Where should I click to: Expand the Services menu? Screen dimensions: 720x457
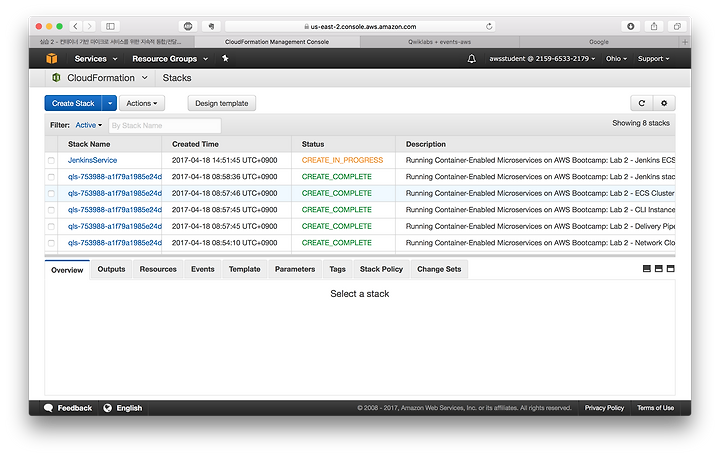[x=96, y=59]
